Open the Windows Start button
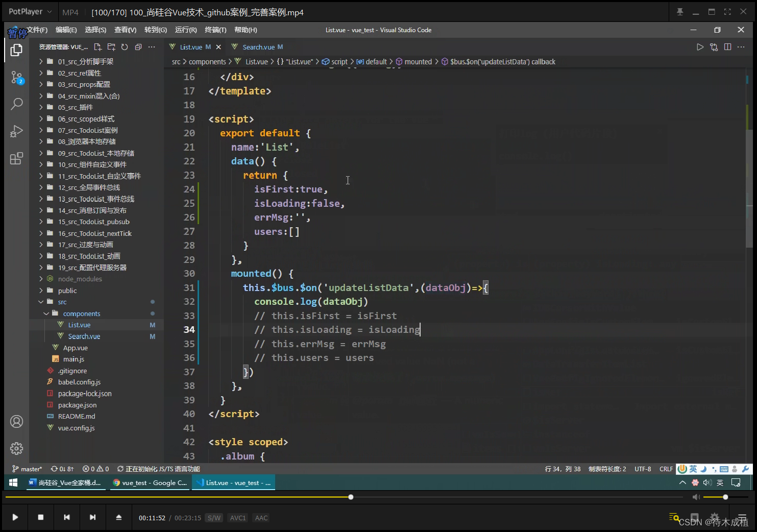The width and height of the screenshot is (757, 532). pyautogui.click(x=13, y=482)
